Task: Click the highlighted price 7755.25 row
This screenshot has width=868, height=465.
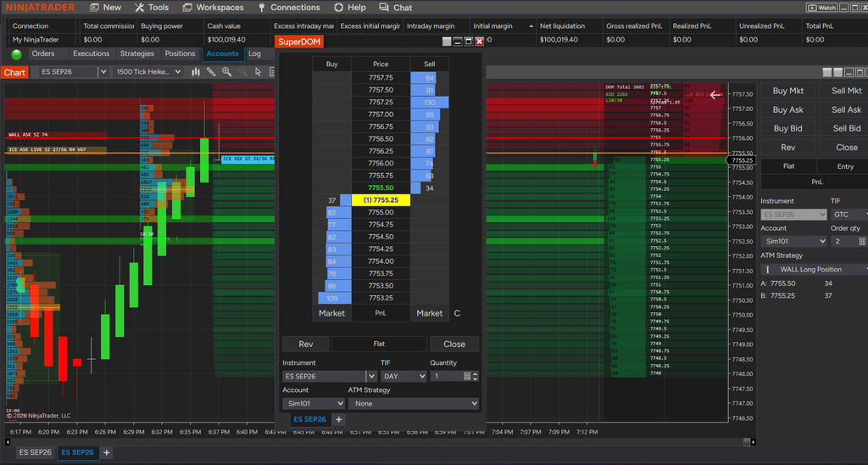Action: coord(381,200)
